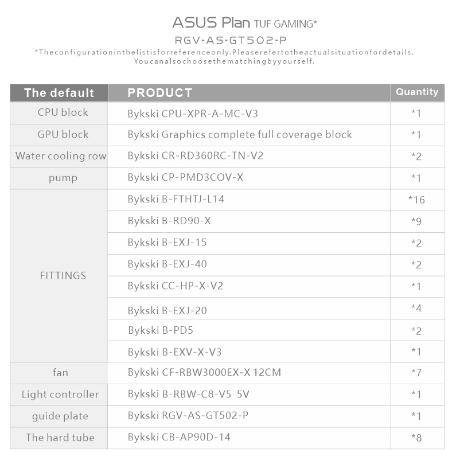Select the Light controller label
The height and width of the screenshot is (476, 456).
click(60, 395)
